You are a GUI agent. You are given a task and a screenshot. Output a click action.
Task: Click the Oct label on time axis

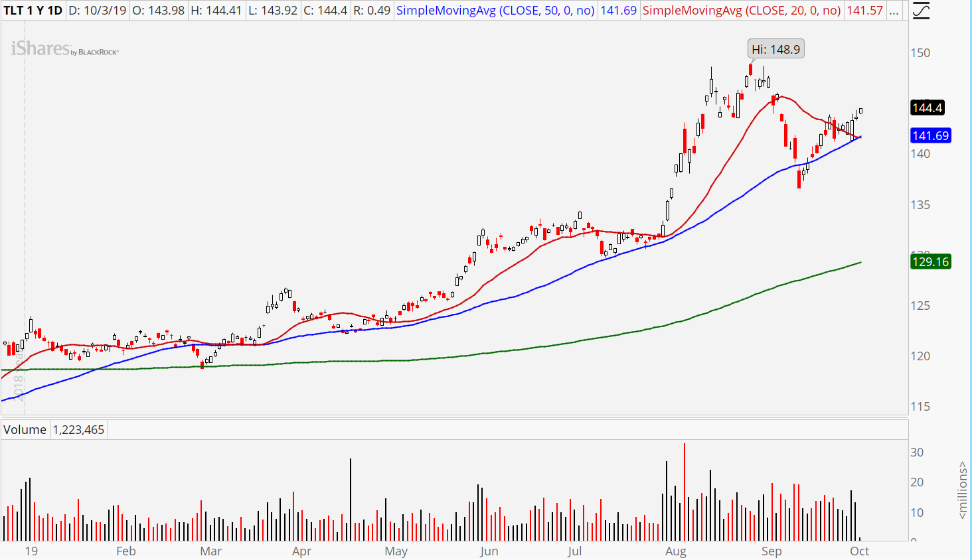pyautogui.click(x=860, y=551)
